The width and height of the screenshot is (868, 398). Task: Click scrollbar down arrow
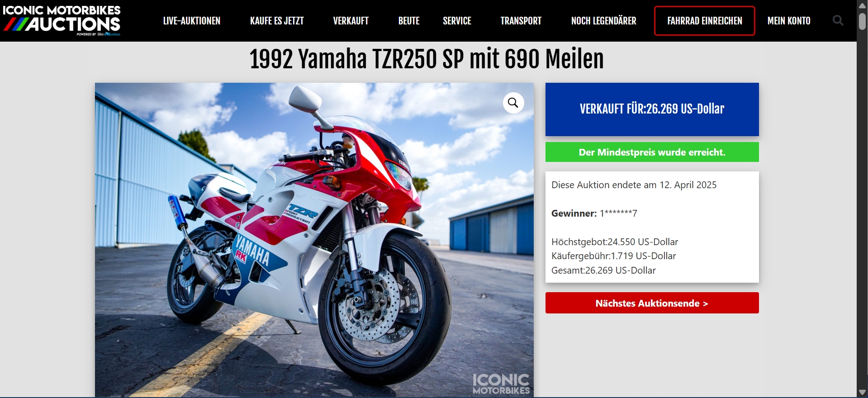[862, 393]
